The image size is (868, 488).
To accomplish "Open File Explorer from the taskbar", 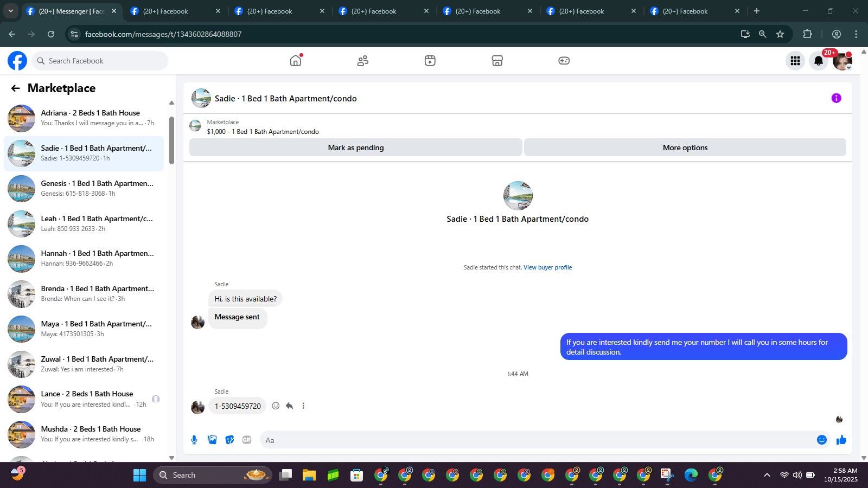I will [x=309, y=475].
